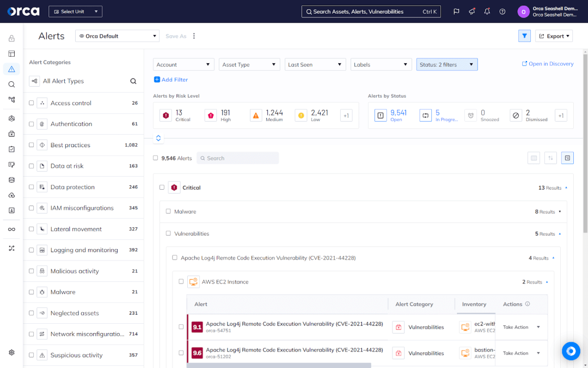Tick the Critical group checkbox

coord(162,188)
